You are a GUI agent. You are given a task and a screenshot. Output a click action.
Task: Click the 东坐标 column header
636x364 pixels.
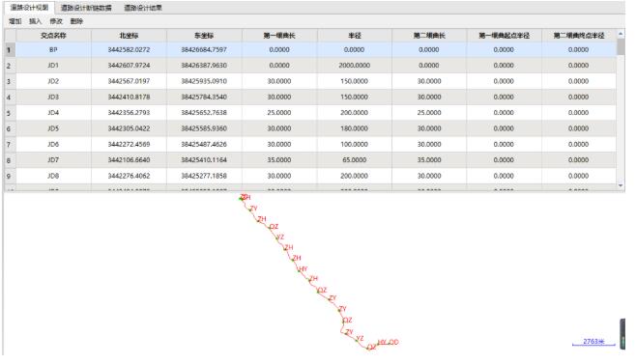(204, 36)
